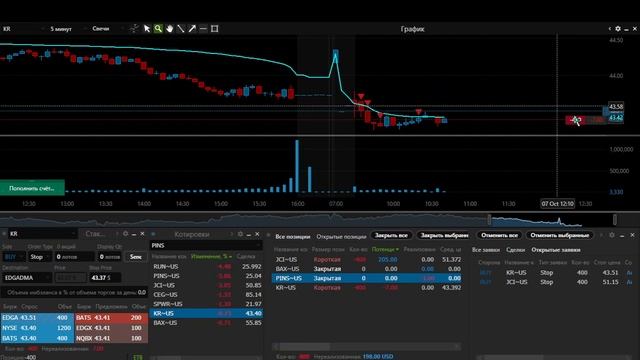
Task: Open chart panel gear settings
Action: coord(618,29)
